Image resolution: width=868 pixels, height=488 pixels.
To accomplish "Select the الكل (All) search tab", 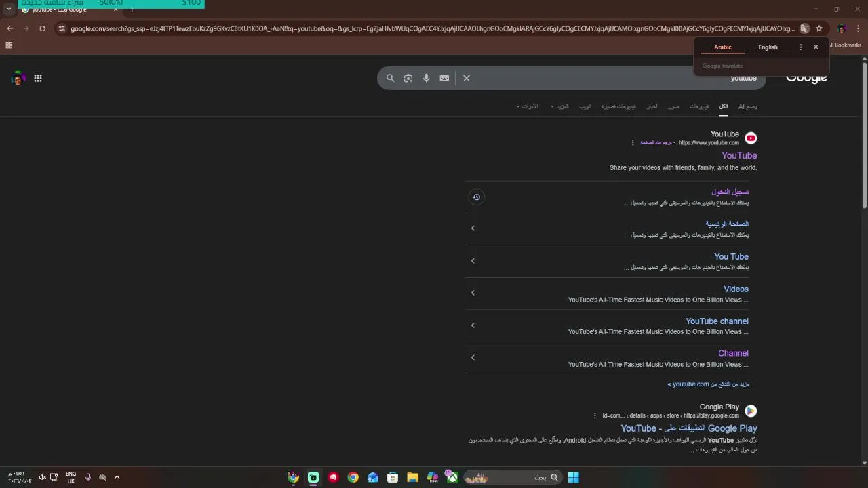I will pos(724,106).
